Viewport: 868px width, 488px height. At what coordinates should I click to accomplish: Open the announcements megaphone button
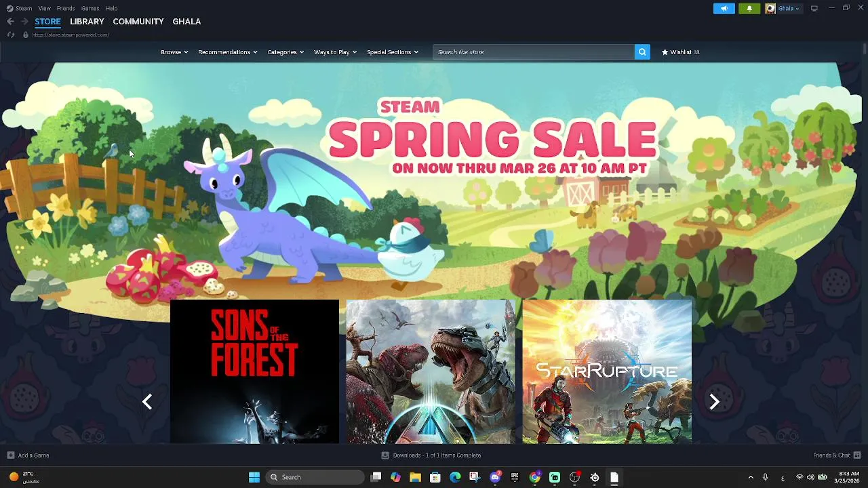(724, 8)
